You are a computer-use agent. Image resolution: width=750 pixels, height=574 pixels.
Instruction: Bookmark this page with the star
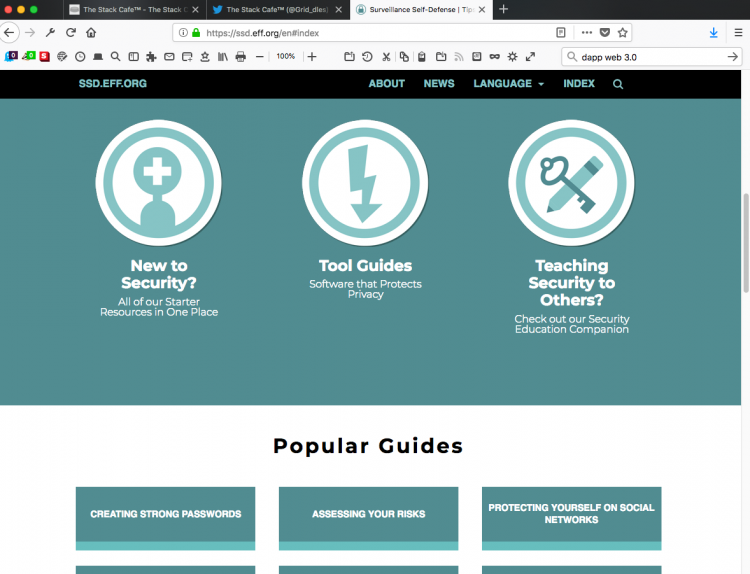(x=622, y=33)
